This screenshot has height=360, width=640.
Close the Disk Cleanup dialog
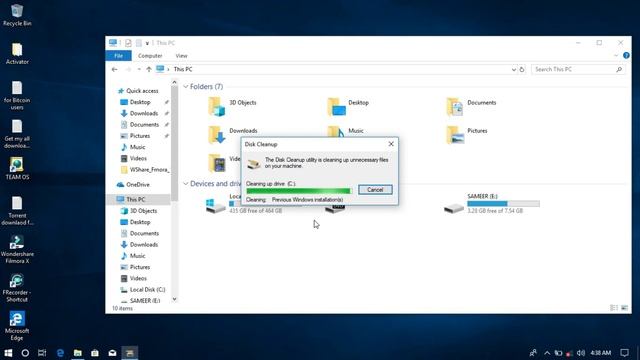coord(391,144)
